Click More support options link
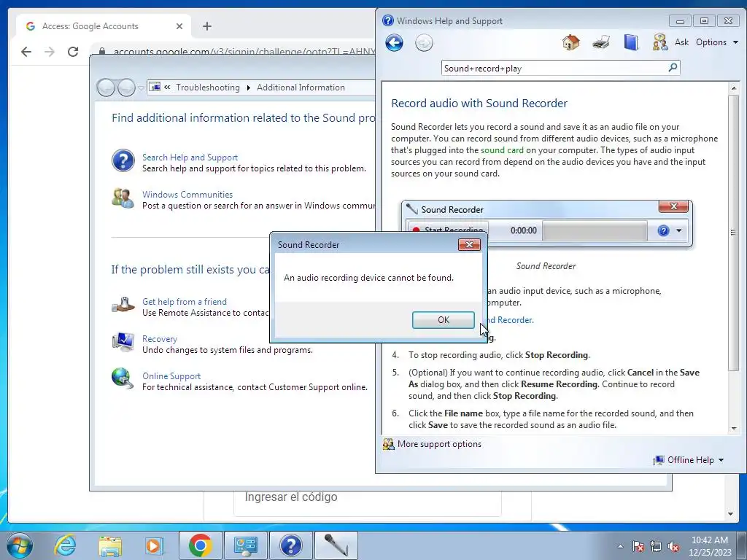The height and width of the screenshot is (560, 747). [x=439, y=444]
